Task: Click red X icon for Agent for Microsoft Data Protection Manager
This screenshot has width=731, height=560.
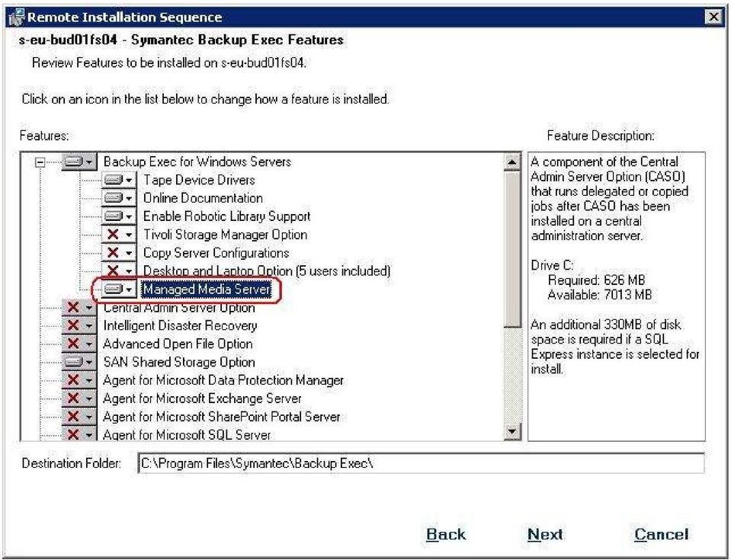Action: (73, 380)
